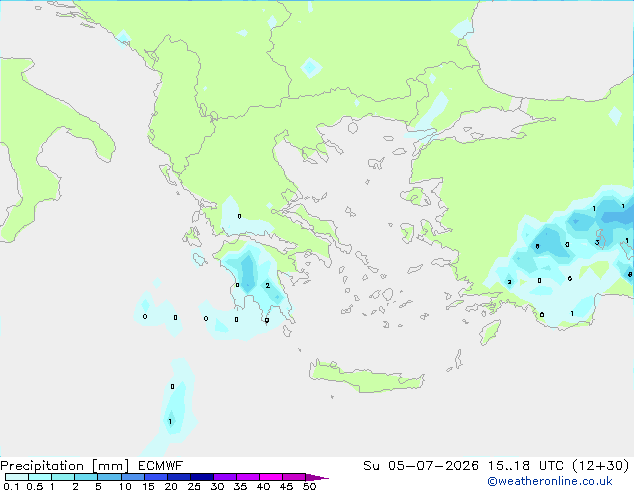
Task: Click the '0.1' legend scale label
Action: [11, 486]
